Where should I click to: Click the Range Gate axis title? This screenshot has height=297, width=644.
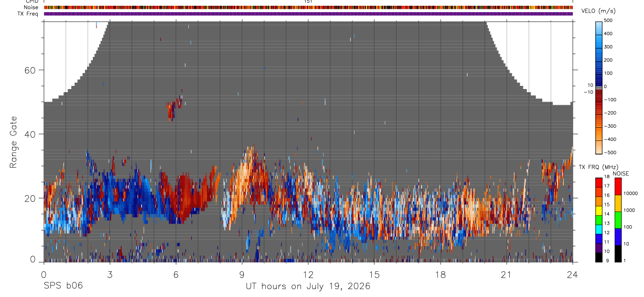(x=14, y=141)
